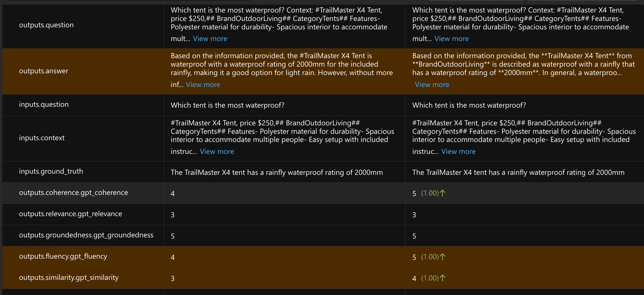
Task: Select the outputs.fluency.gpt_fluency row label
Action: click(x=63, y=256)
